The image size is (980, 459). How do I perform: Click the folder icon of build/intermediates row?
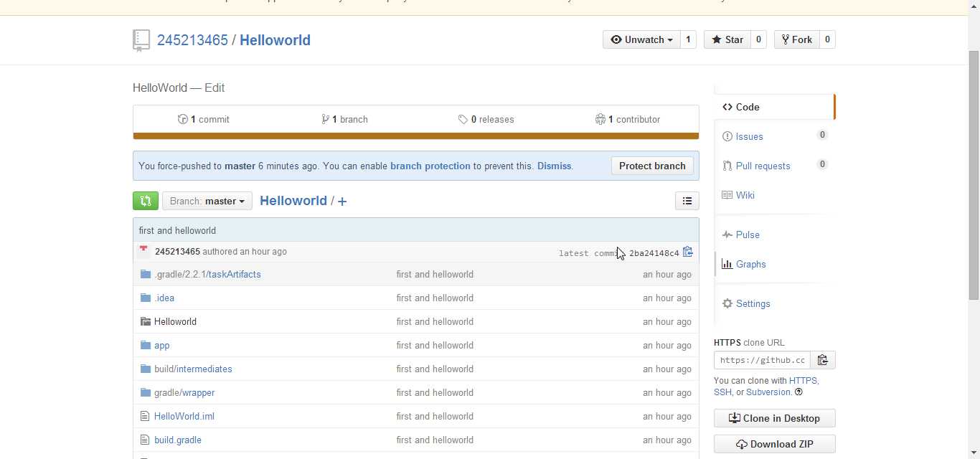click(x=146, y=369)
